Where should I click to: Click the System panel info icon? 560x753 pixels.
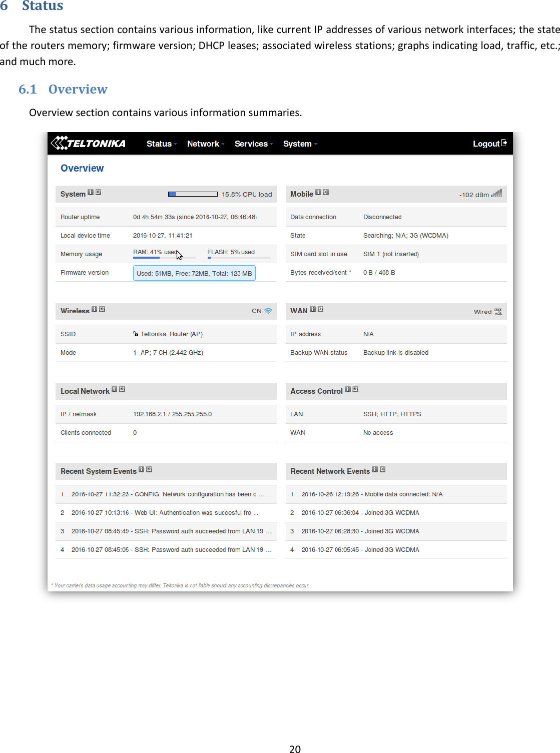point(90,194)
